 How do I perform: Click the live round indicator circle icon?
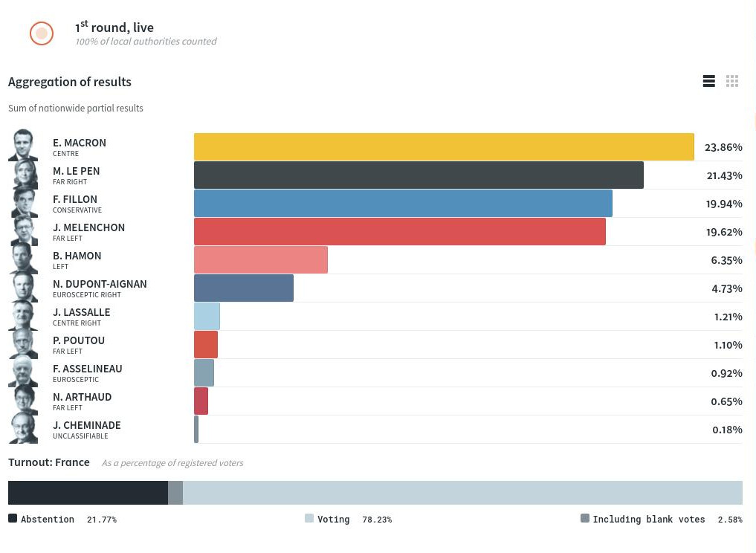tap(42, 33)
